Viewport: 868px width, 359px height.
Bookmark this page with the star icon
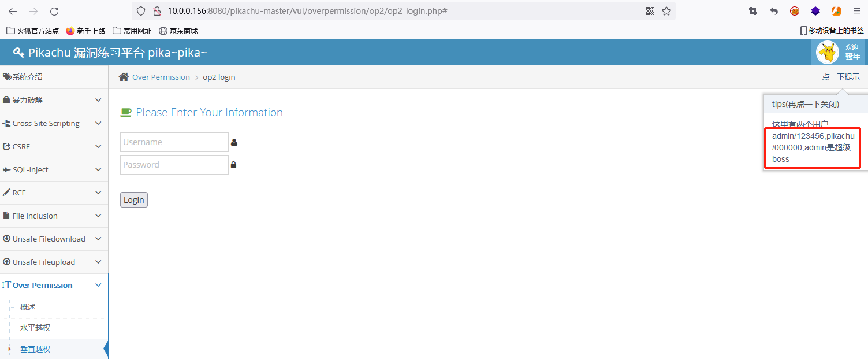click(x=666, y=11)
